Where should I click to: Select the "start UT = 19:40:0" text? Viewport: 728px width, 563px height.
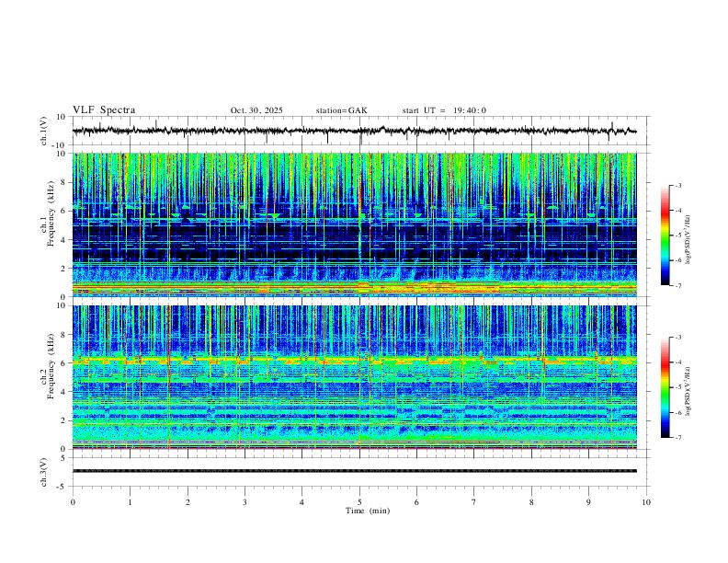pos(444,110)
